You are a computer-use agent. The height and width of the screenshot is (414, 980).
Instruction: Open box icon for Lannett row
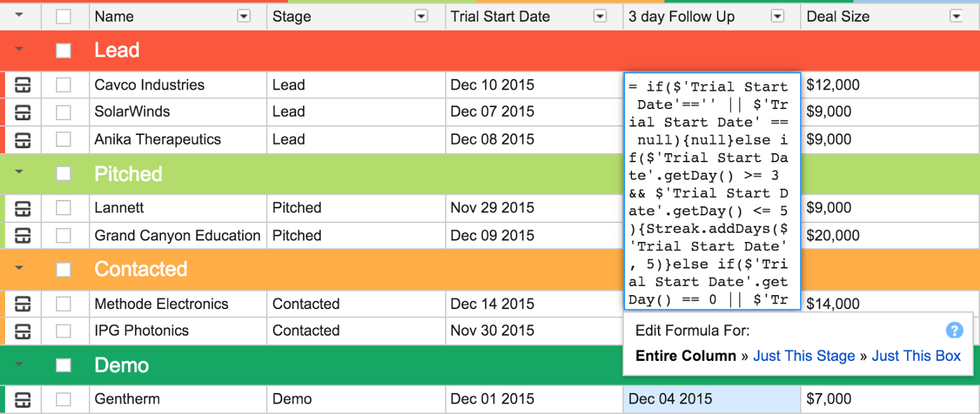click(23, 208)
